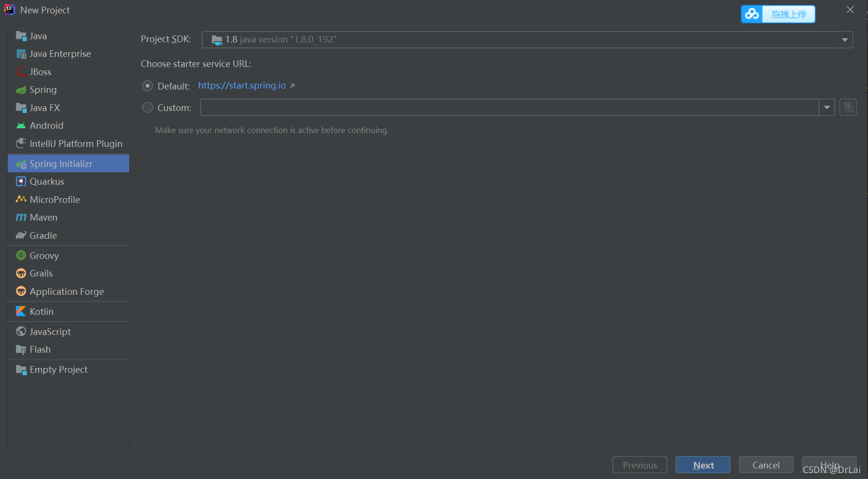868x479 pixels.
Task: Cancel the New Project dialog
Action: (766, 465)
